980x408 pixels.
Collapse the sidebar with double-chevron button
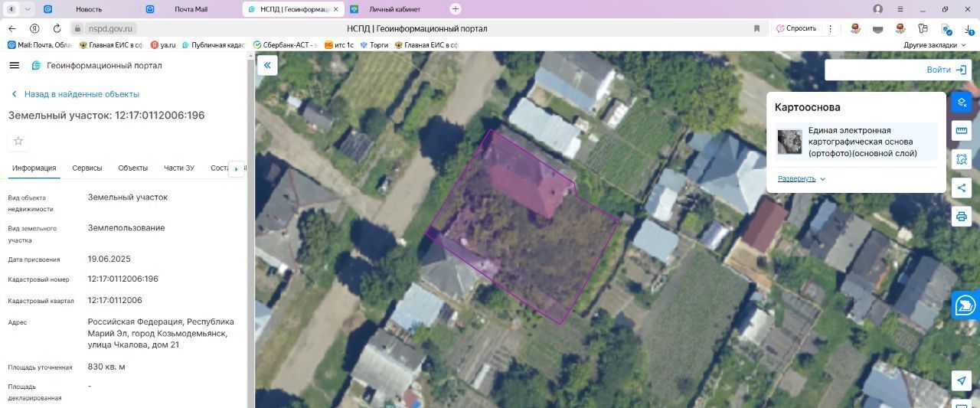[x=267, y=65]
